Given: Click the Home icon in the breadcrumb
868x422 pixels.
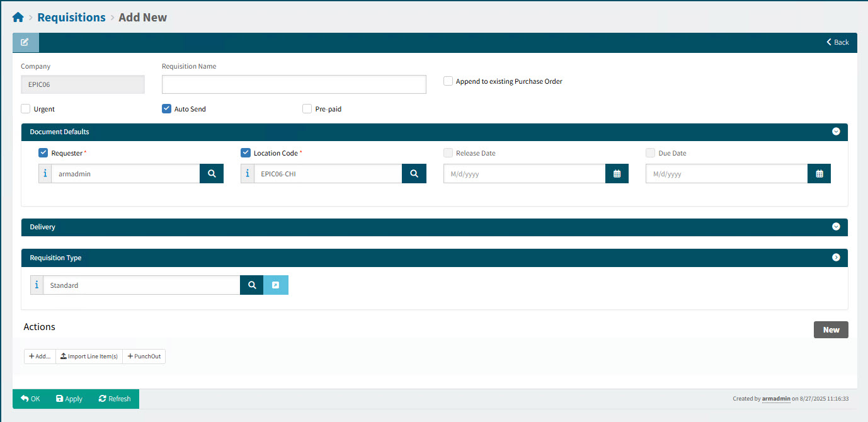Looking at the screenshot, I should click(x=18, y=16).
